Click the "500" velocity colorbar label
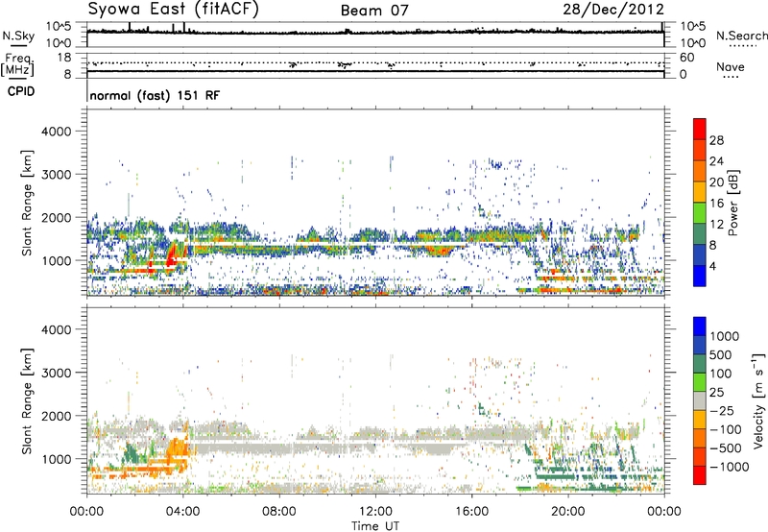The width and height of the screenshot is (768, 532). tap(723, 354)
